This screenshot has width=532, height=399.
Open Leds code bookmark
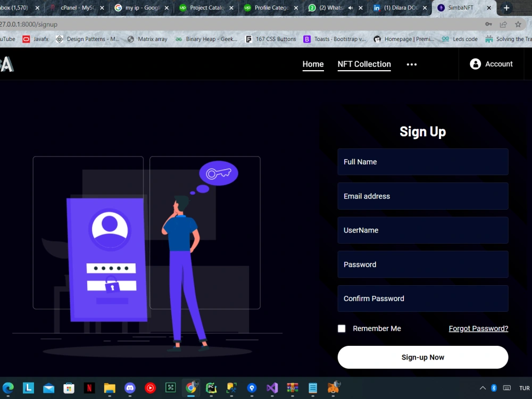460,39
